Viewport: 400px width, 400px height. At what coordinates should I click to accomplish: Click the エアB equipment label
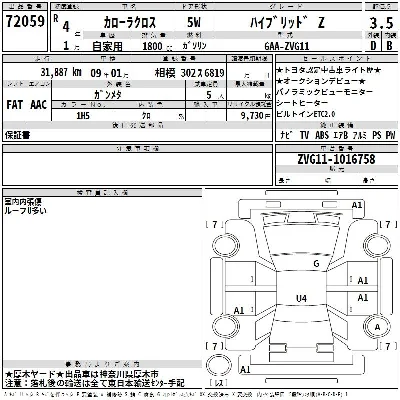[x=341, y=135]
